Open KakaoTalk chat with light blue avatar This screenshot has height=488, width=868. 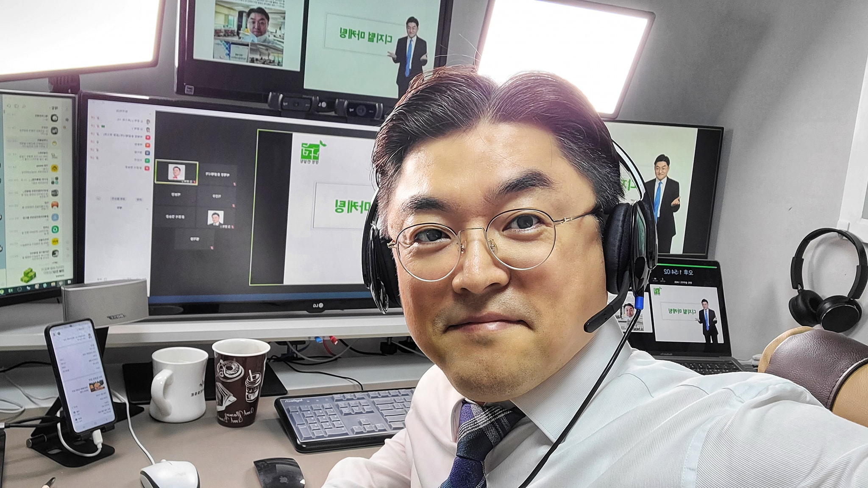click(x=55, y=217)
